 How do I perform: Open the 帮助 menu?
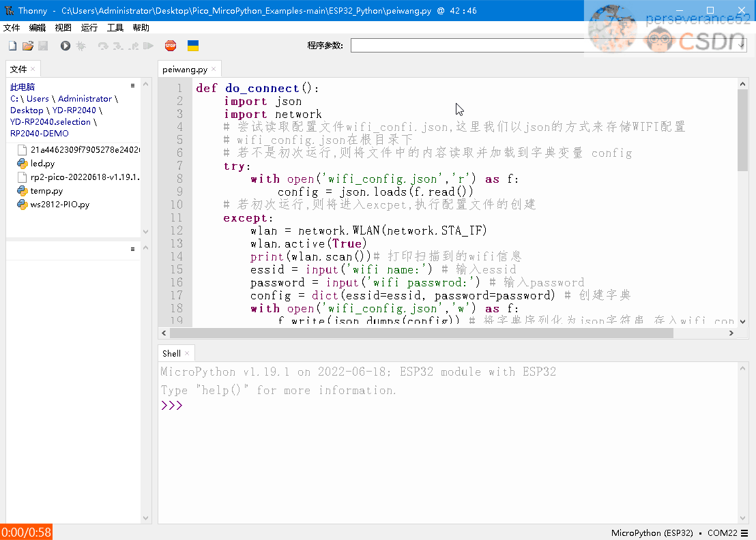(x=141, y=27)
